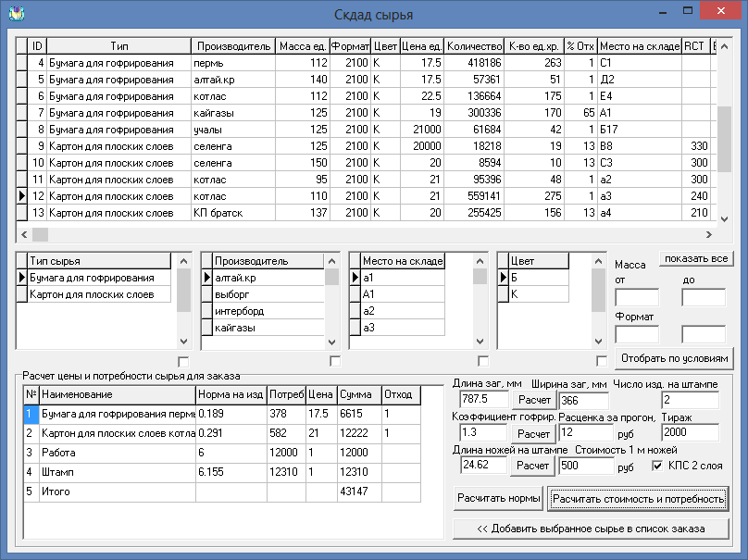The height and width of the screenshot is (560, 748).
Task: Tick the checkbox under Место на складе list
Action: point(483,361)
